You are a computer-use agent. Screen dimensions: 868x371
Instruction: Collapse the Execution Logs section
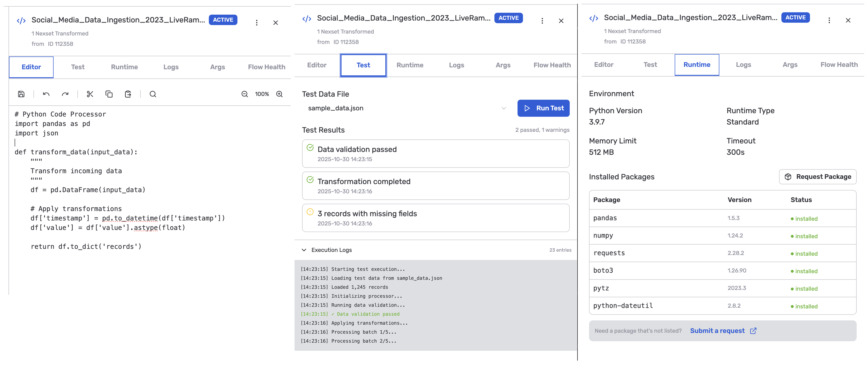tap(304, 250)
